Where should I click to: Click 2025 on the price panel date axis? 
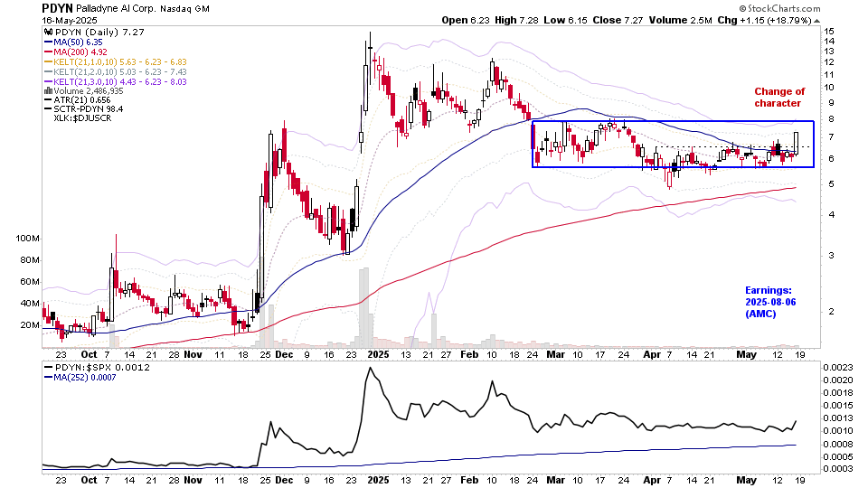point(379,354)
